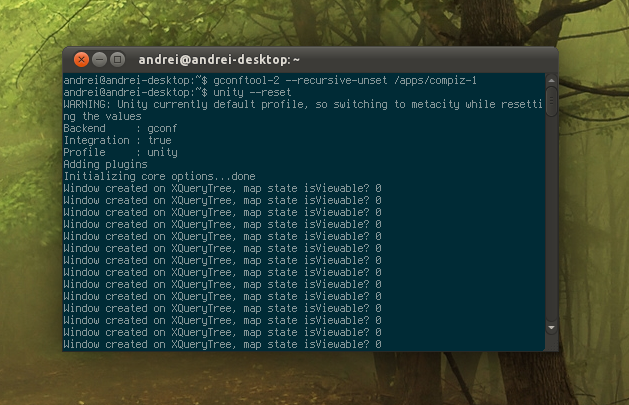The height and width of the screenshot is (405, 629).
Task: Click the terminal scrollbar thumb
Action: (552, 101)
